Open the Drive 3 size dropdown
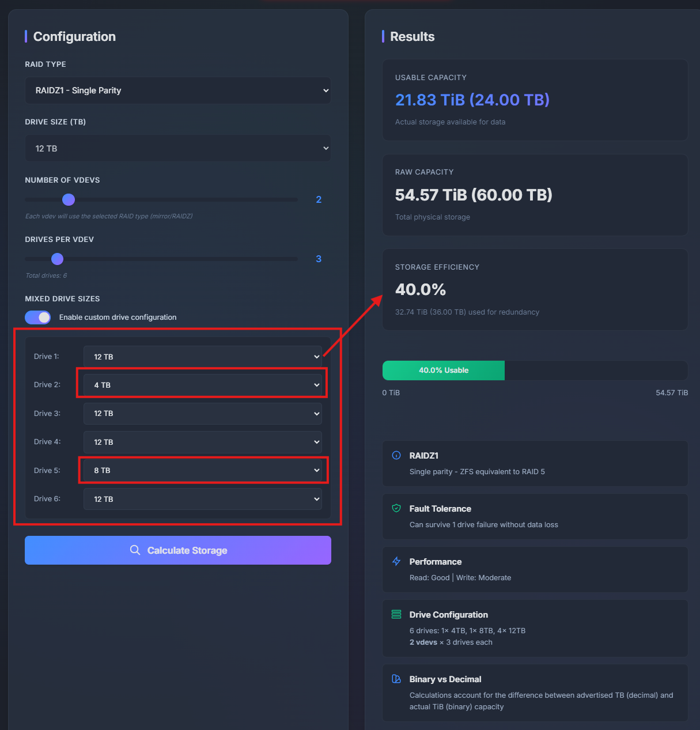The width and height of the screenshot is (700, 730). pyautogui.click(x=202, y=414)
